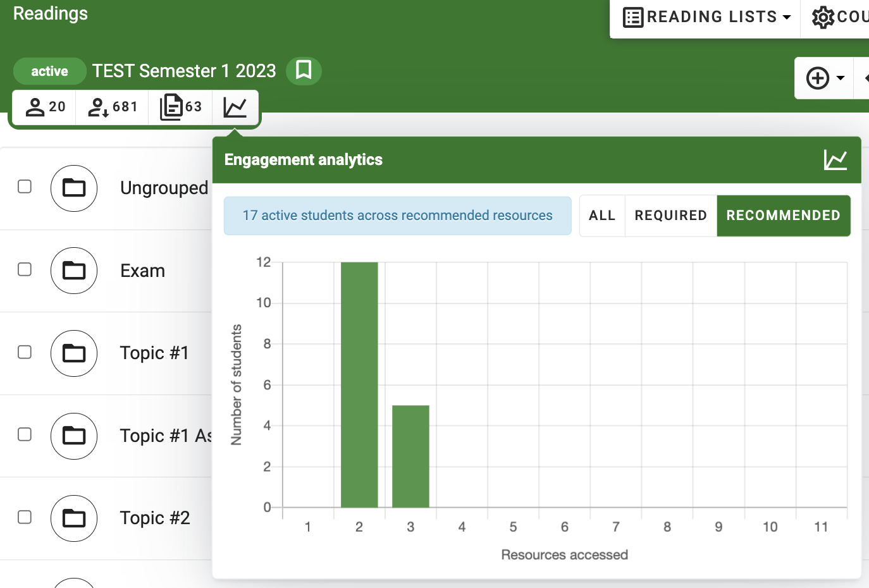
Task: Click the active status badge
Action: pyautogui.click(x=49, y=71)
